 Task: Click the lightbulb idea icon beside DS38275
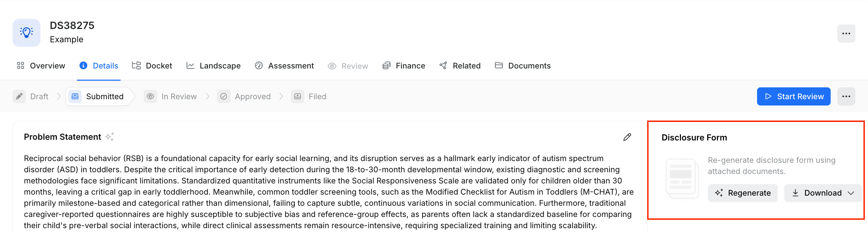point(27,33)
